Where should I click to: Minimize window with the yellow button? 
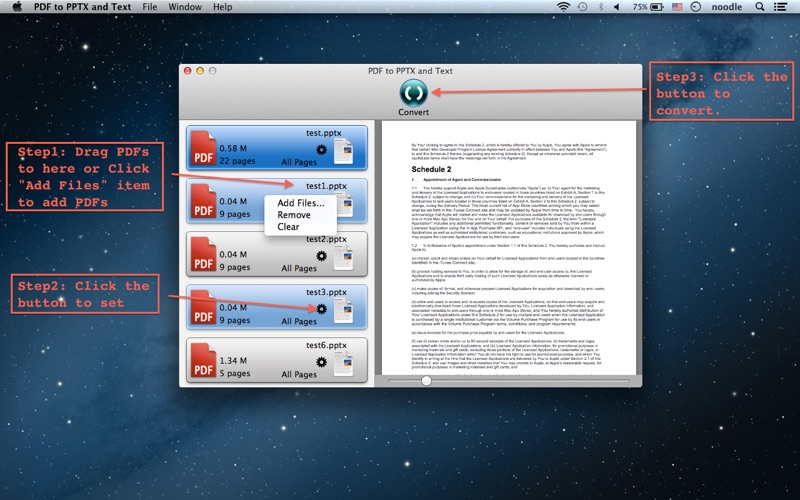pos(200,71)
